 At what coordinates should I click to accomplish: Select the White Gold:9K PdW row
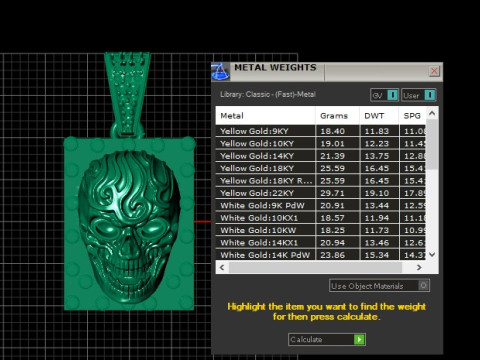coord(321,205)
